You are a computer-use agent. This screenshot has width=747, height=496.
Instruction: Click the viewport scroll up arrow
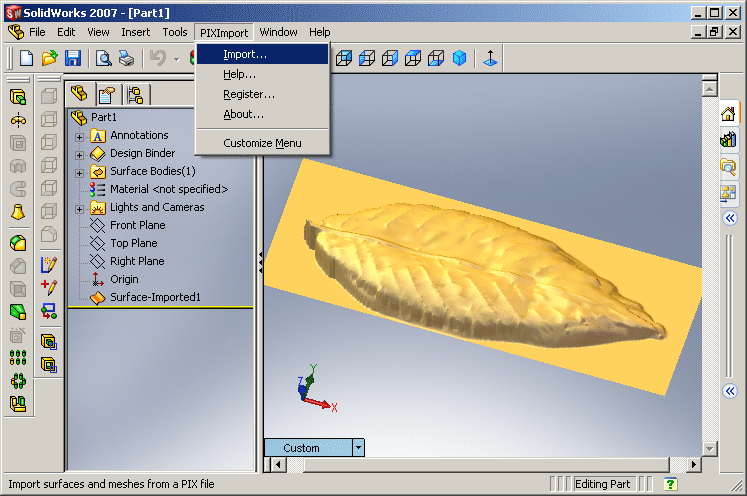(710, 89)
